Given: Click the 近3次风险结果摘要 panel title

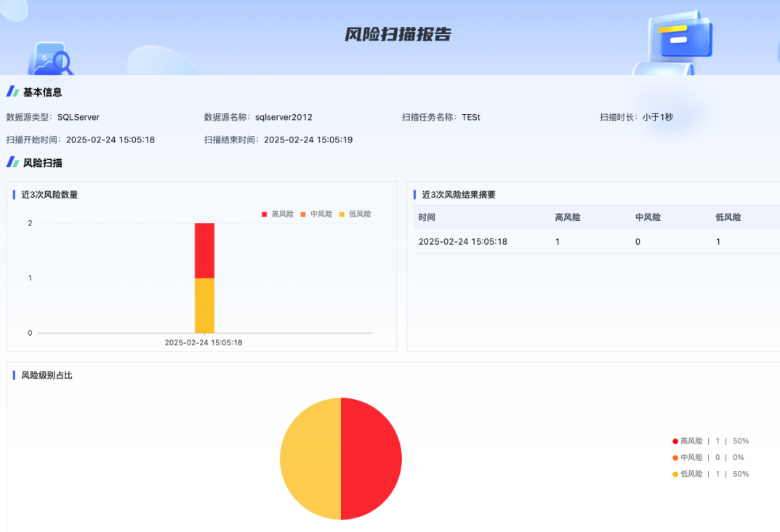Looking at the screenshot, I should tap(459, 194).
